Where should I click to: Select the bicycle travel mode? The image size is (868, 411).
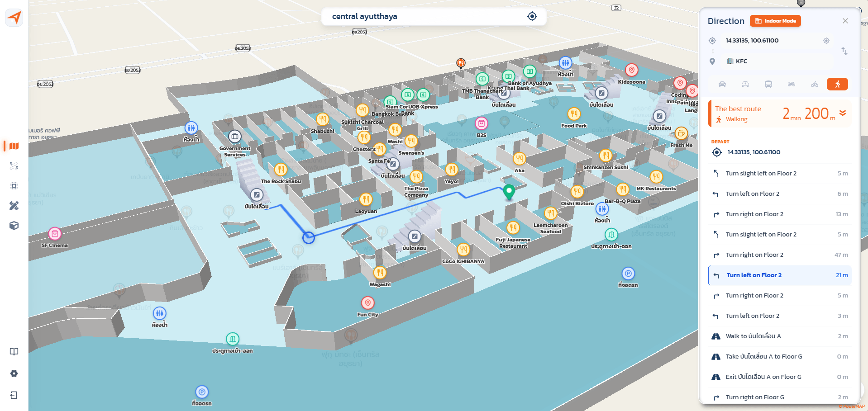click(815, 84)
